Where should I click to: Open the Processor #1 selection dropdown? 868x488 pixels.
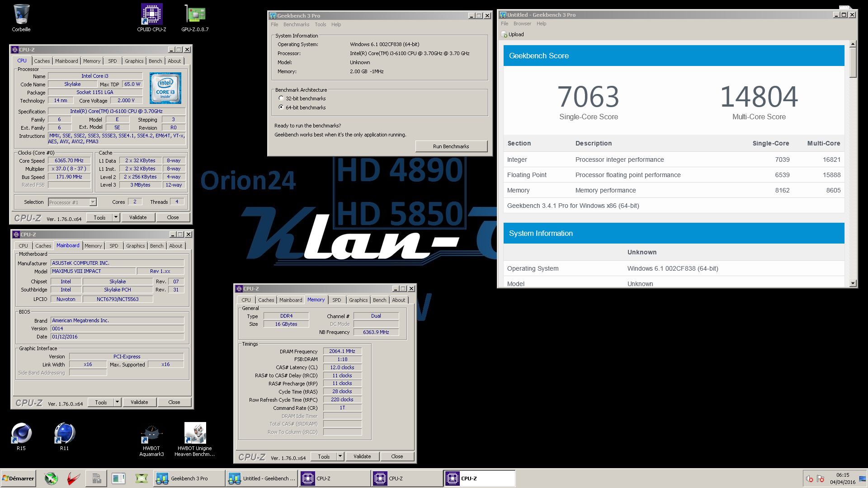click(93, 202)
